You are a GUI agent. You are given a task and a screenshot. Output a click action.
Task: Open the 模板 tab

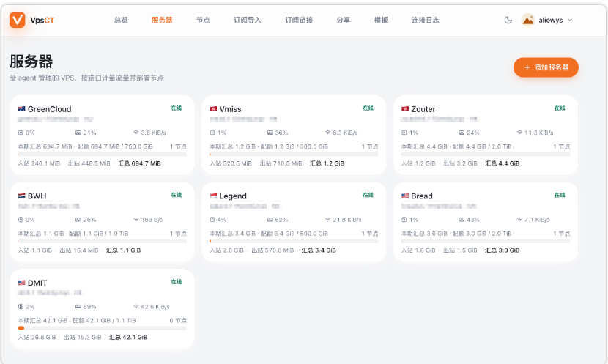(381, 21)
